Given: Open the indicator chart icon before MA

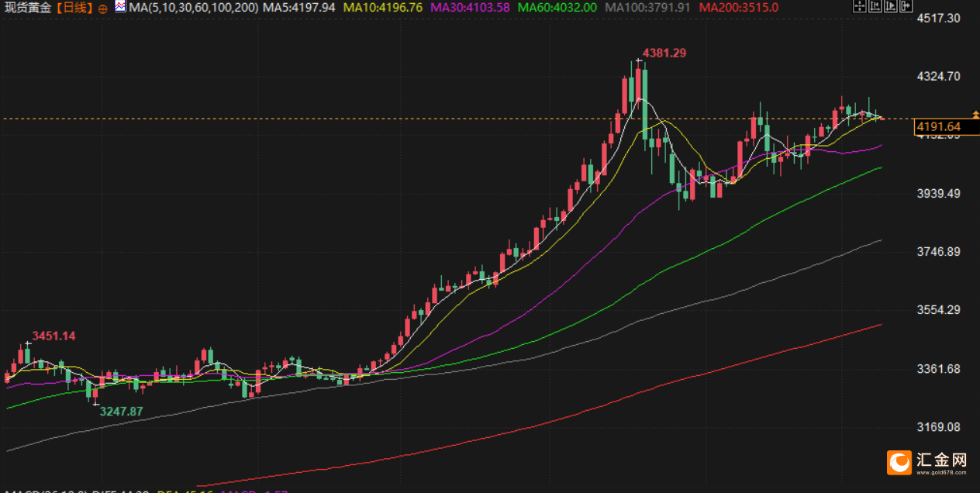Looking at the screenshot, I should [x=121, y=7].
